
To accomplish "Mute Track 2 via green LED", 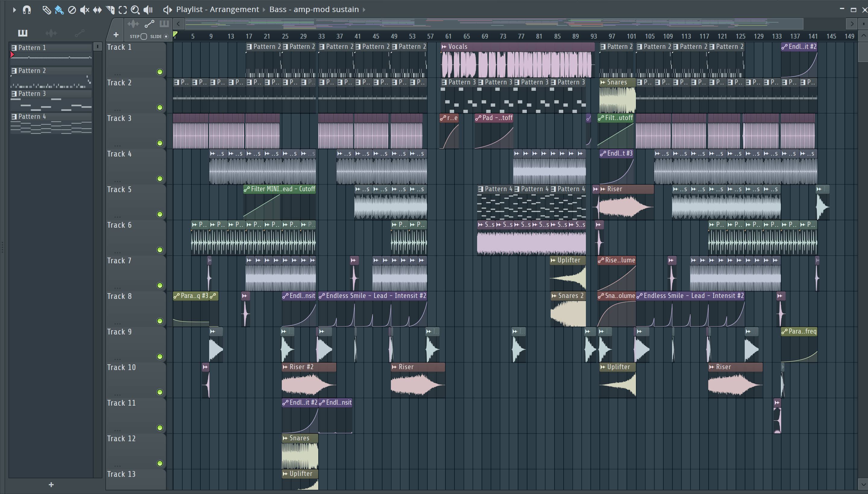I will (x=160, y=108).
